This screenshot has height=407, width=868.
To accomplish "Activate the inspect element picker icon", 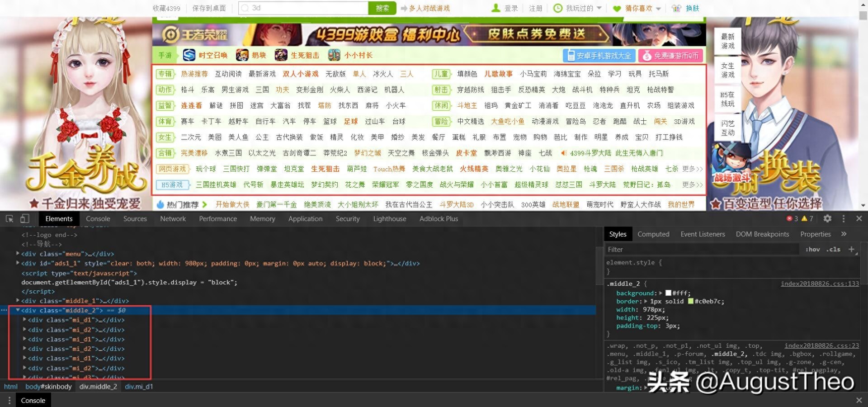I will pos(9,219).
